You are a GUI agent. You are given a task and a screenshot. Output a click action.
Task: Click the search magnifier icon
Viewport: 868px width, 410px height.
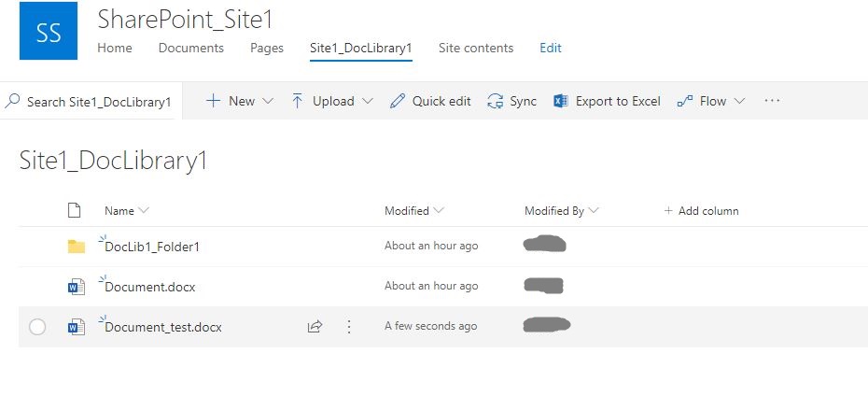[x=12, y=101]
